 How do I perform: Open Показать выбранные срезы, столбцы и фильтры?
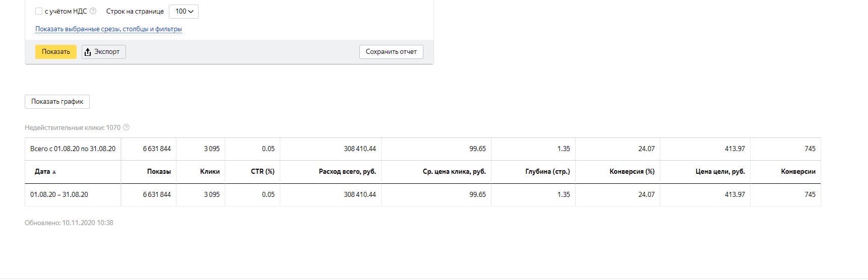click(x=108, y=29)
